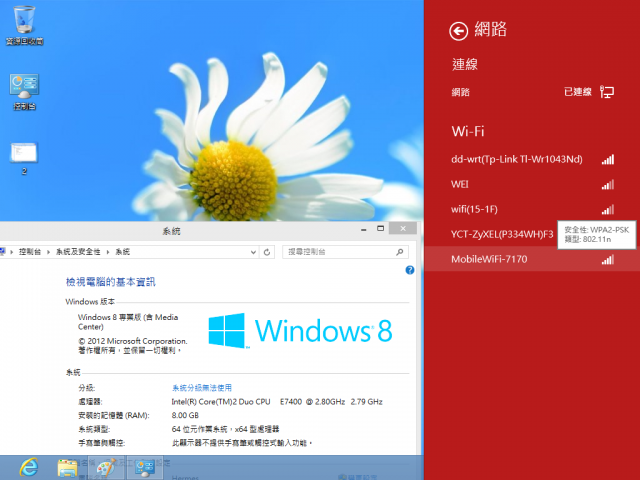Minimize the System window
The image size is (640, 480).
point(363,229)
